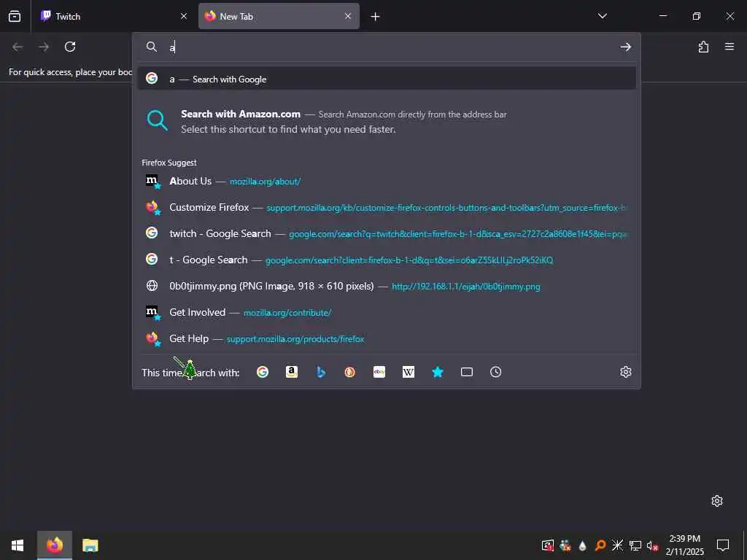Open Get Involved mozilla.org suggestion
This screenshot has height=560, width=747.
(387, 312)
